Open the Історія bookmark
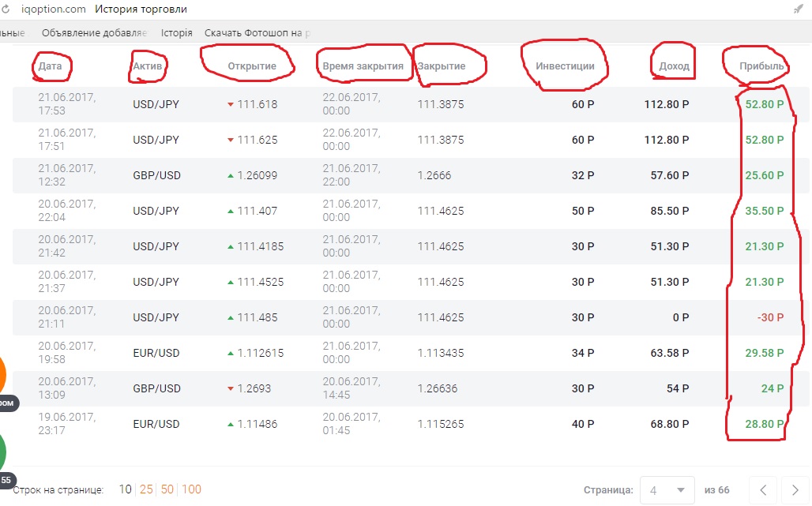 tap(177, 33)
